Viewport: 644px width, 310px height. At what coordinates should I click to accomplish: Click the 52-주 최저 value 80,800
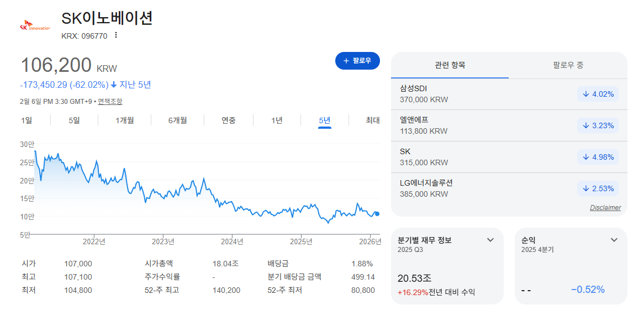pyautogui.click(x=363, y=290)
